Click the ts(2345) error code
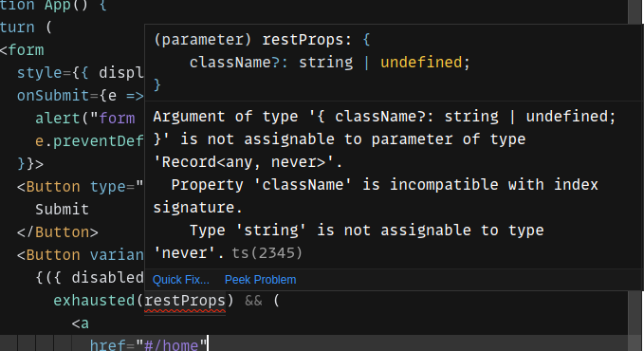This screenshot has height=351, width=644. coord(267,253)
